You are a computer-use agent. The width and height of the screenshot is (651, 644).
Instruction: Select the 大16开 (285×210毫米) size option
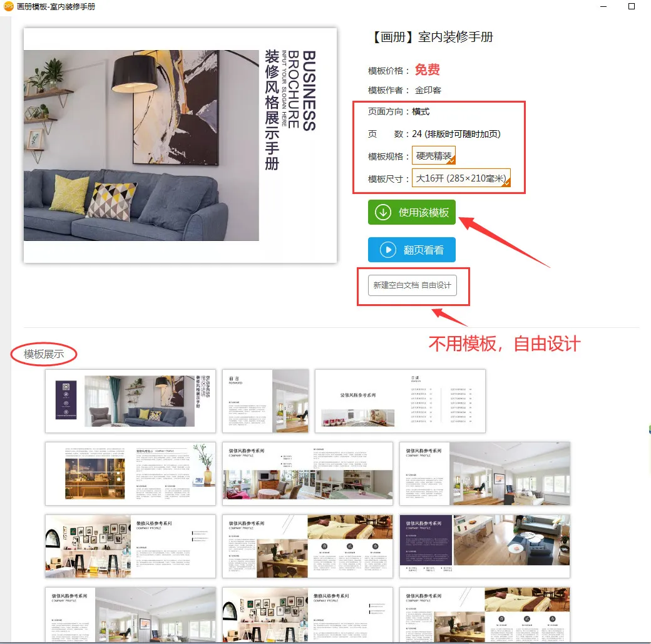coord(461,178)
